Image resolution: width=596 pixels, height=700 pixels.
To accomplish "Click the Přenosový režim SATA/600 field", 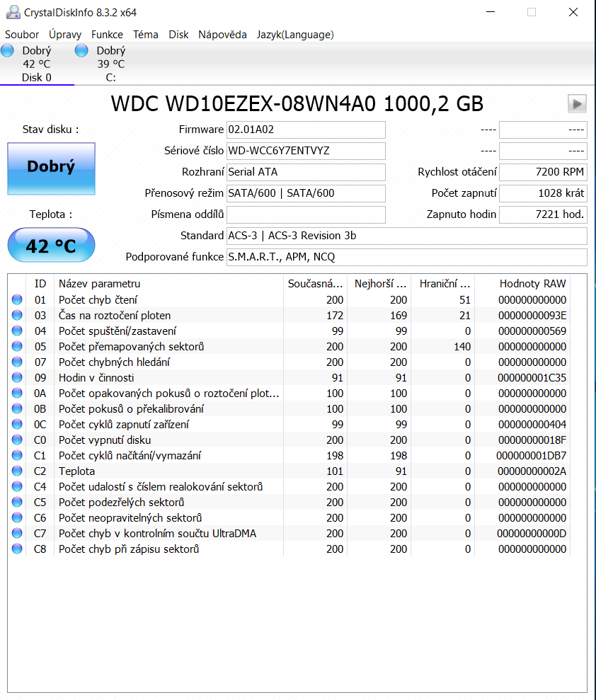I will [306, 193].
